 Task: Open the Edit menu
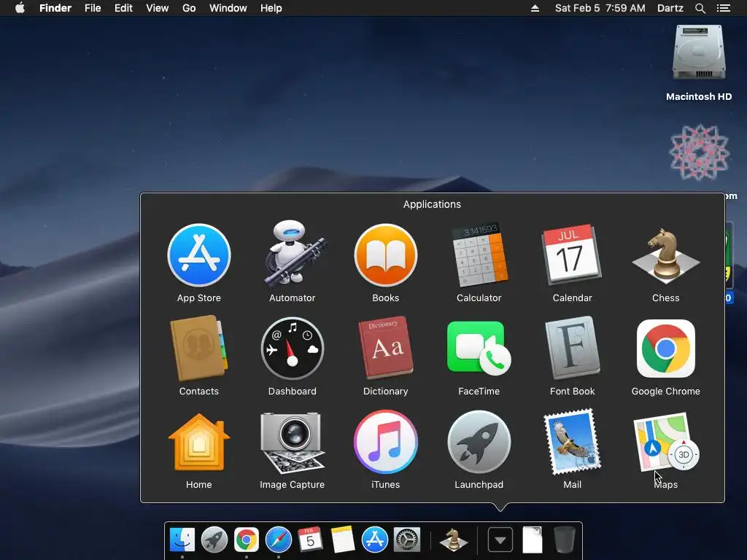(123, 8)
